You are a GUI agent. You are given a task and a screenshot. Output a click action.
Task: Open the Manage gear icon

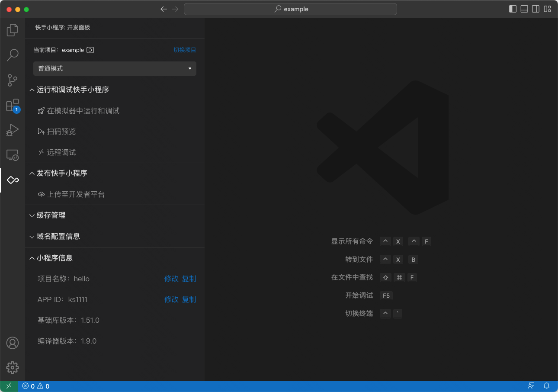coord(13,368)
